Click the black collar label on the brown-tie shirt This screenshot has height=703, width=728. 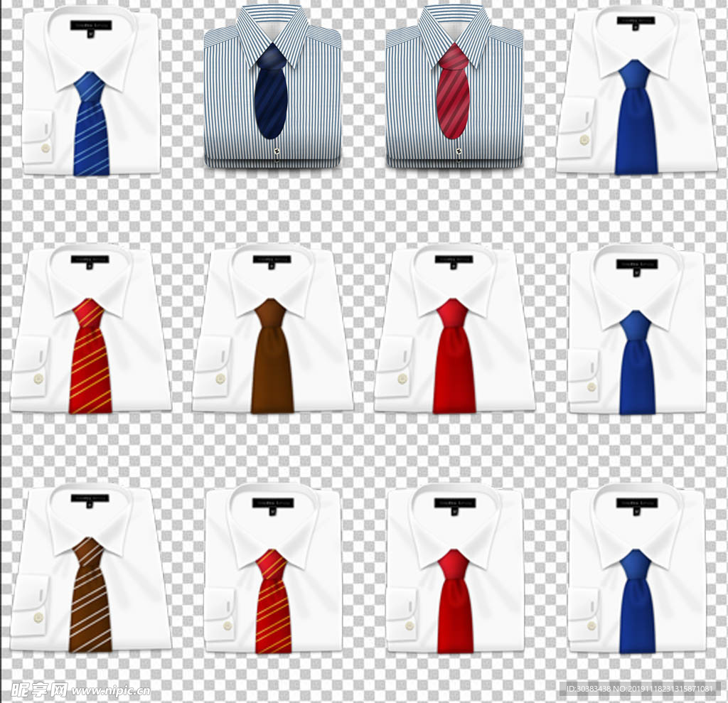click(272, 259)
